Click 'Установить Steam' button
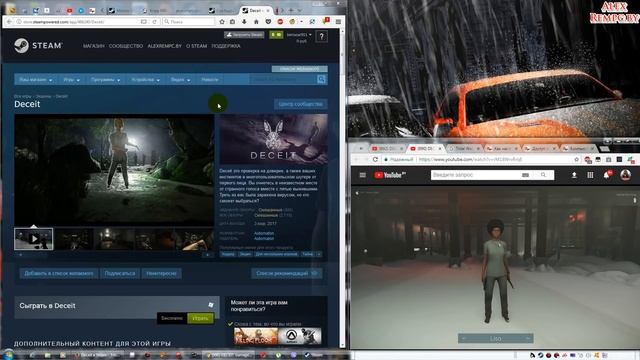The image size is (640, 360). (x=244, y=35)
